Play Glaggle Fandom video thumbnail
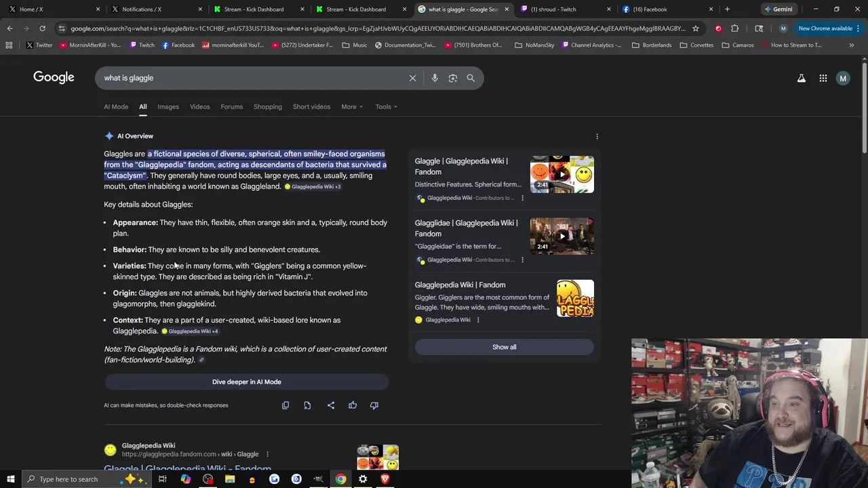The width and height of the screenshot is (868, 488). pos(561,174)
